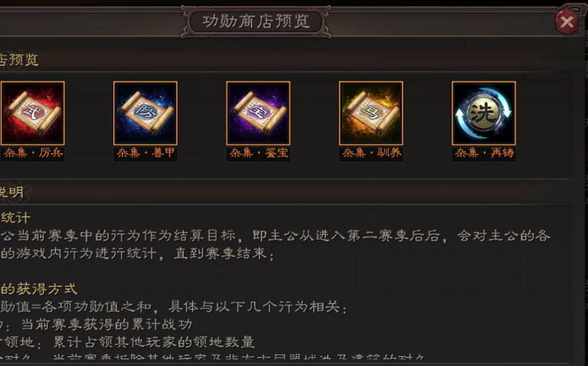Click the 功勋值之和 formula line
The height and width of the screenshot is (366, 588).
(173, 306)
